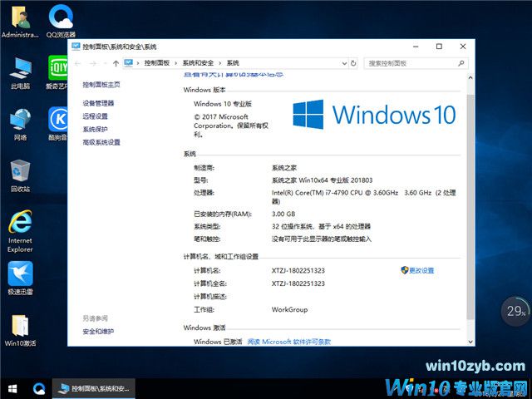Open 控制面板主页 link
The height and width of the screenshot is (399, 532).
[x=101, y=85]
